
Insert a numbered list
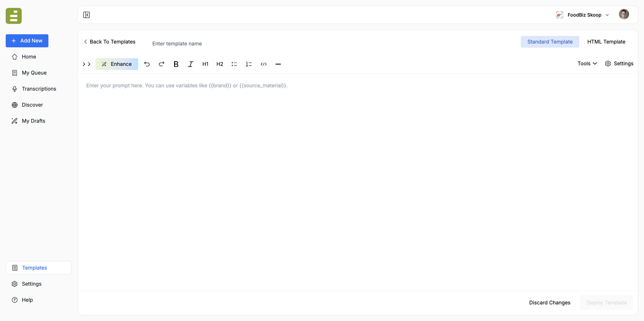point(249,64)
